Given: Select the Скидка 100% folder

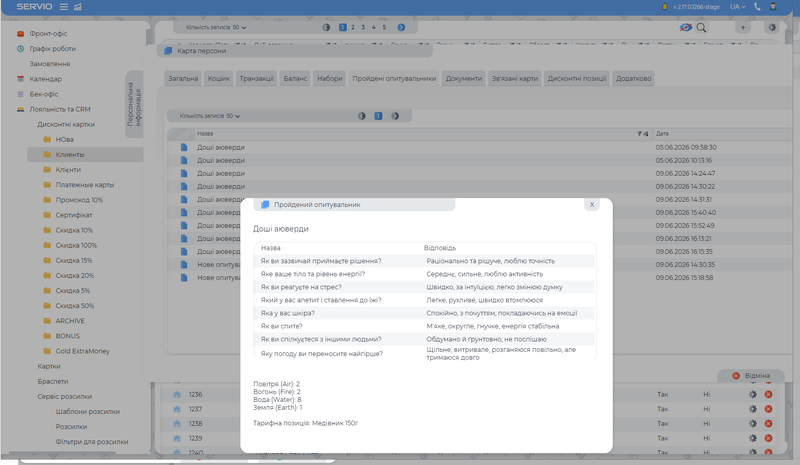Looking at the screenshot, I should [x=76, y=246].
